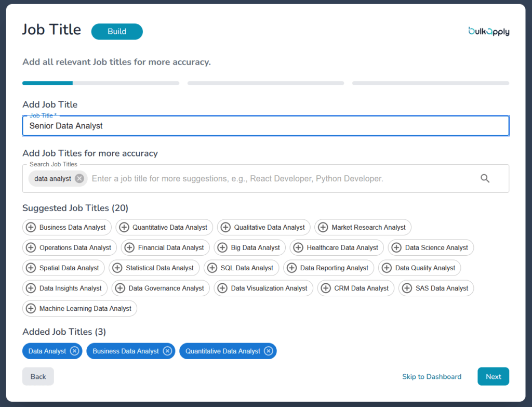
Task: Go to Next step
Action: (493, 376)
